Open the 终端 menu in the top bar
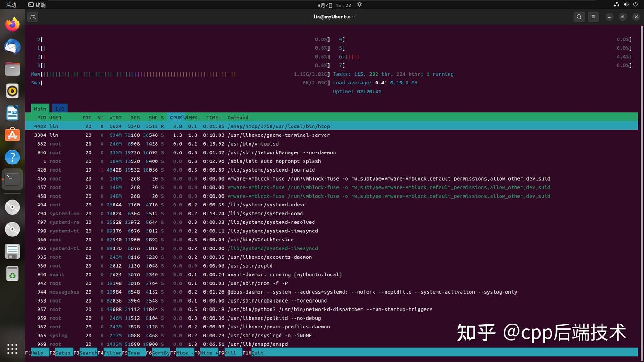This screenshot has width=644, height=362. coord(37,5)
